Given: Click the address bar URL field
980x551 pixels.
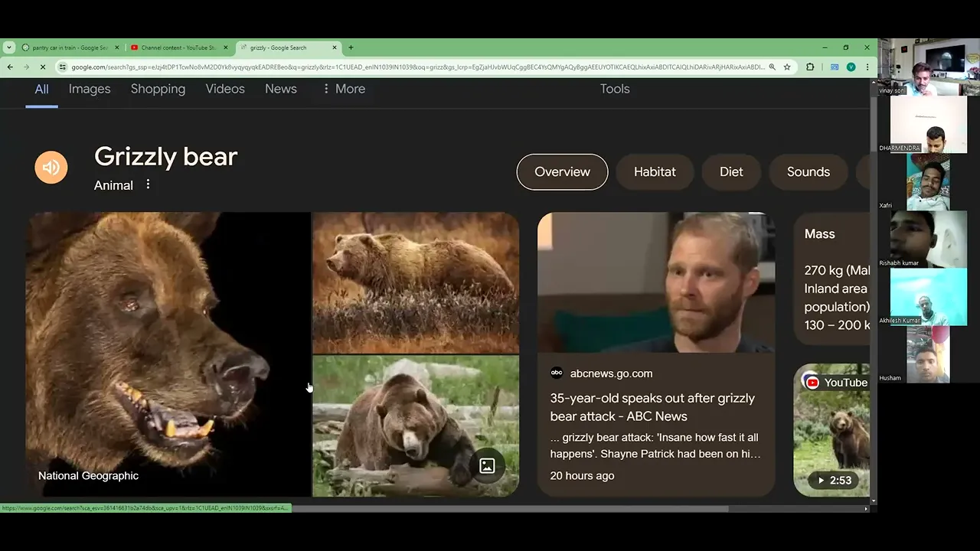Looking at the screenshot, I should point(417,67).
